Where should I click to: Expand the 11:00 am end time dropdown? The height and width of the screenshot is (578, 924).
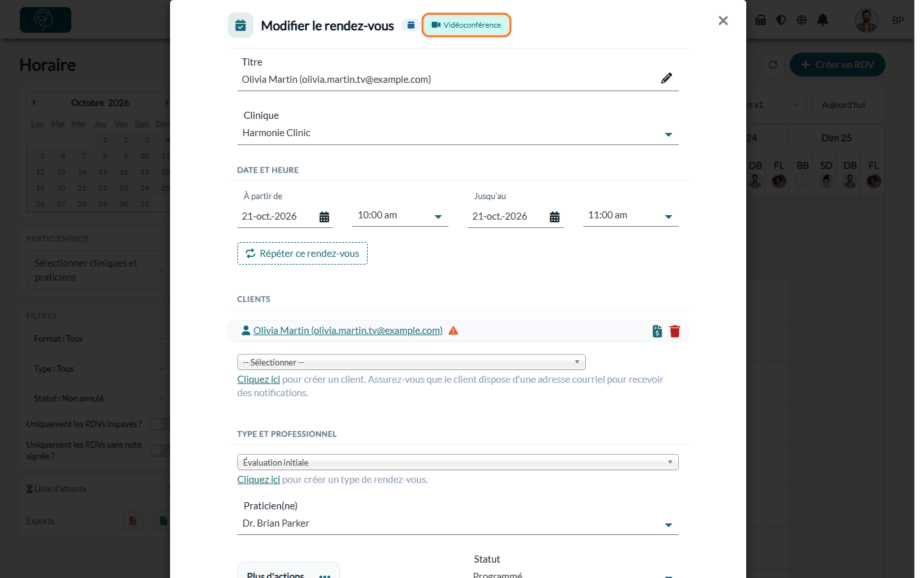coord(631,216)
